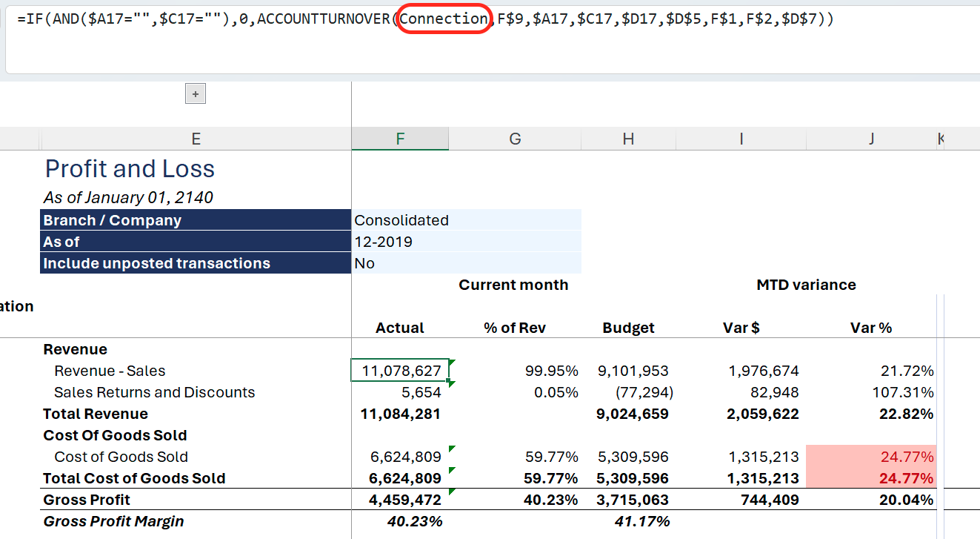Select column E header
The height and width of the screenshot is (539, 980).
coord(196,139)
